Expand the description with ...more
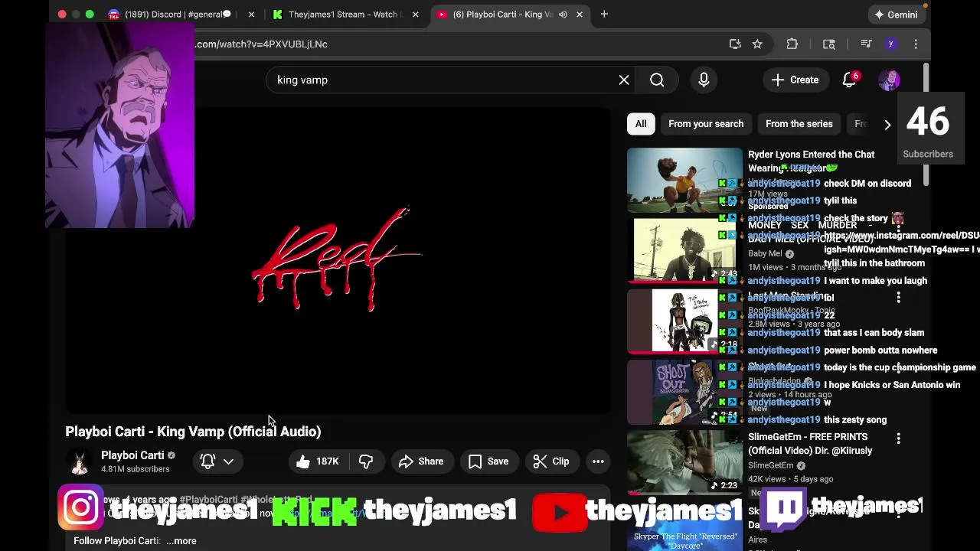The height and width of the screenshot is (551, 980). (x=181, y=540)
